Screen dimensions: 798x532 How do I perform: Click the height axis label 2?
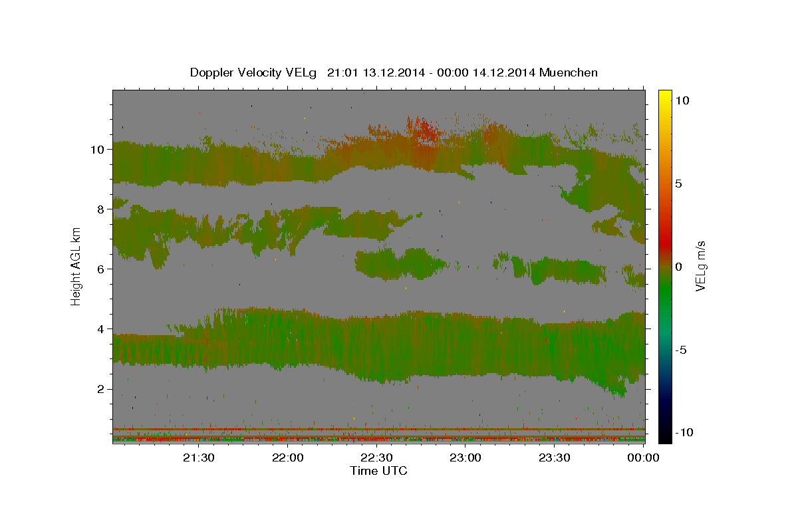(x=101, y=389)
